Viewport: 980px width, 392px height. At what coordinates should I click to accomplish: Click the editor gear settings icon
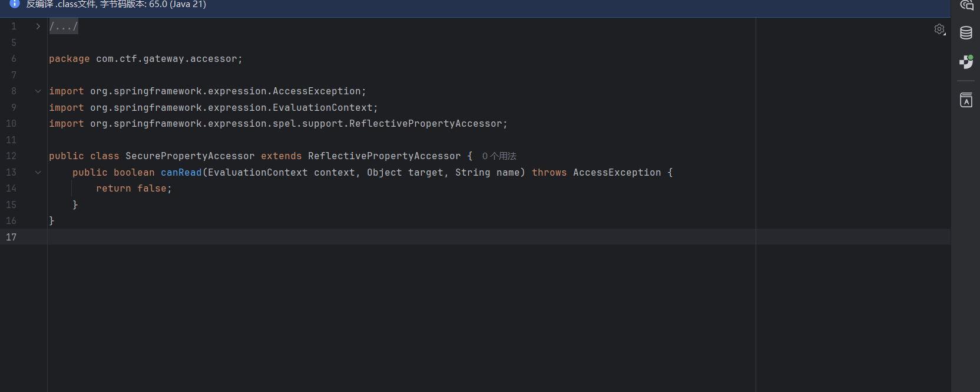coord(939,29)
